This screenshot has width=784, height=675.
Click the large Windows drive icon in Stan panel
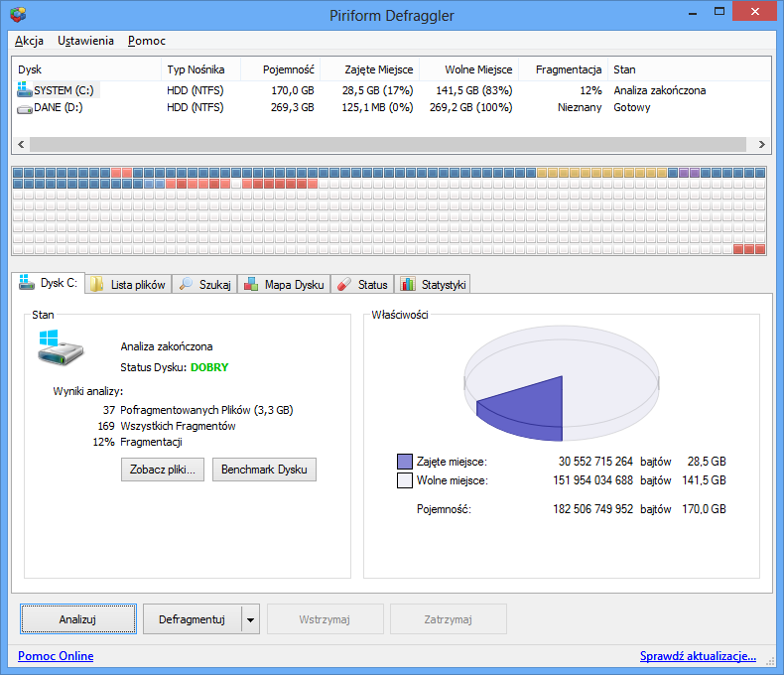[60, 347]
